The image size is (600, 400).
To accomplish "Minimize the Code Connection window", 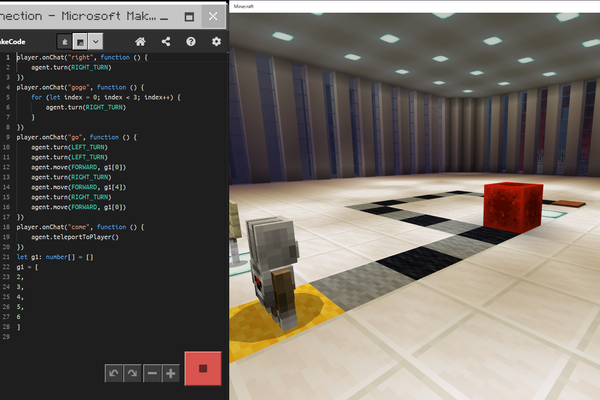I will [x=164, y=17].
